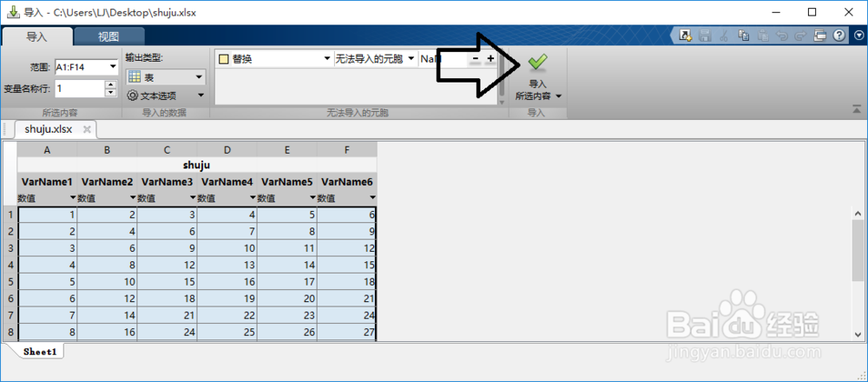This screenshot has height=382, width=868.
Task: Remove rule with the minus button
Action: tap(476, 59)
